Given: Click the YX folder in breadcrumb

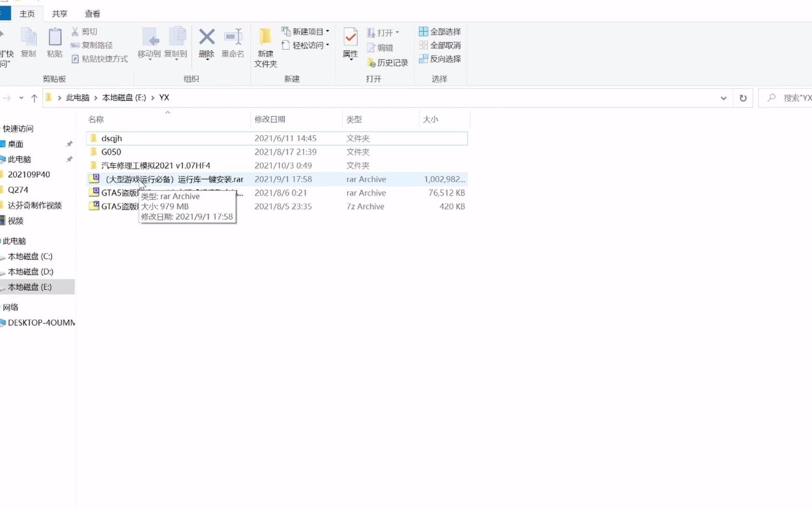Looking at the screenshot, I should (164, 97).
